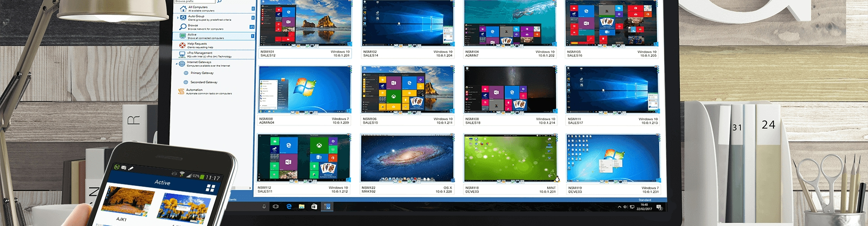Open Microsoft Edge from the taskbar
The image size is (868, 226).
click(289, 207)
